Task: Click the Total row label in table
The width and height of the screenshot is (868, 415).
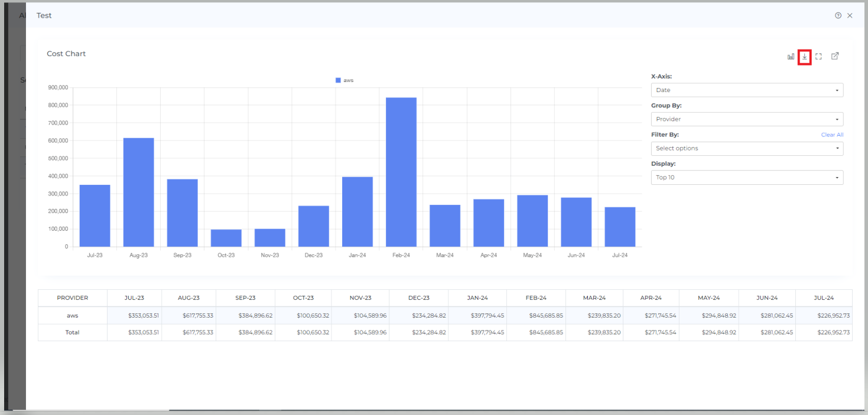Action: click(x=73, y=332)
